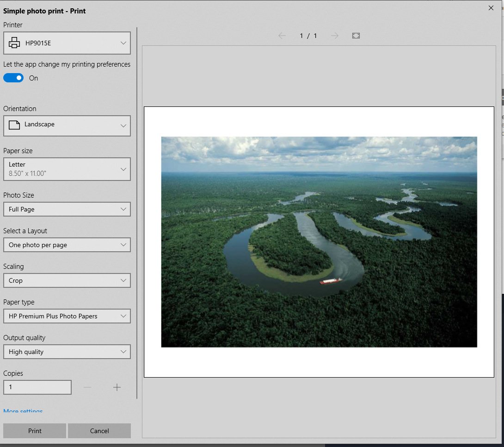Open the Photo Size dropdown
This screenshot has width=504, height=447.
click(67, 209)
